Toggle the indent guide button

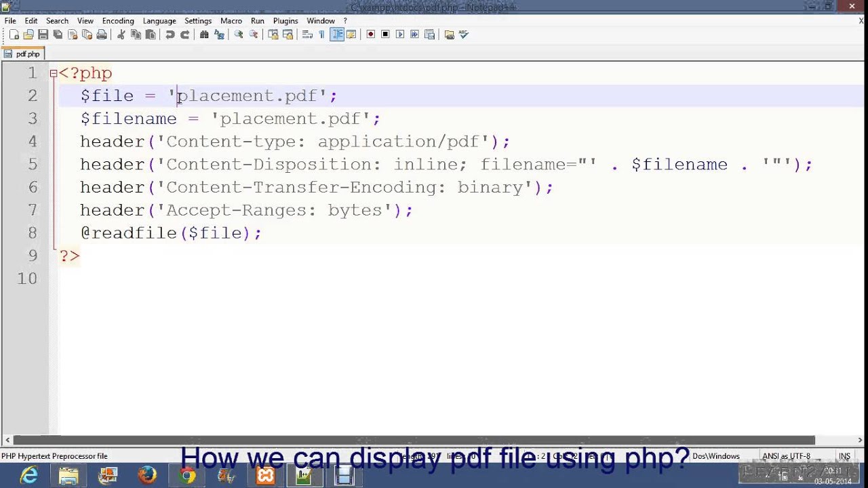coord(337,35)
